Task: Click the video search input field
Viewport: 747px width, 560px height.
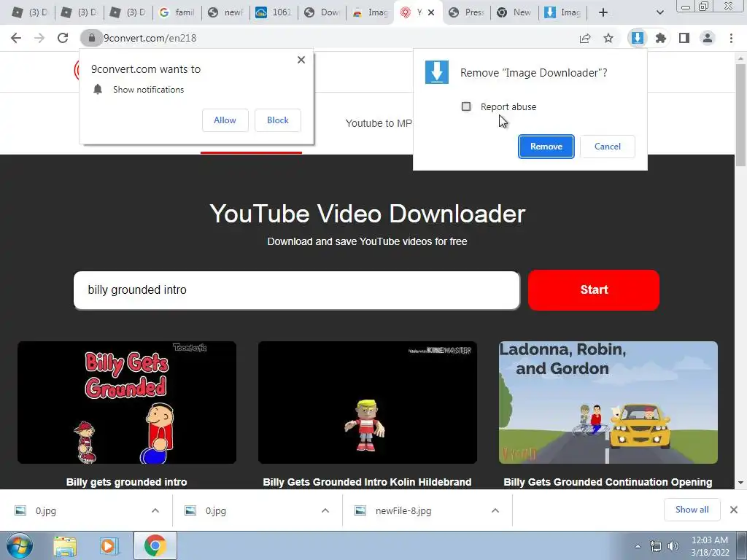Action: pos(296,290)
